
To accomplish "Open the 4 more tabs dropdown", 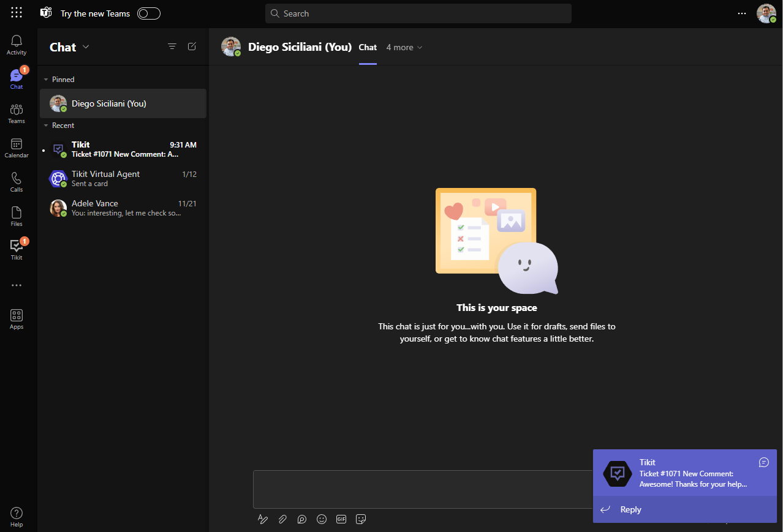I will coord(404,47).
